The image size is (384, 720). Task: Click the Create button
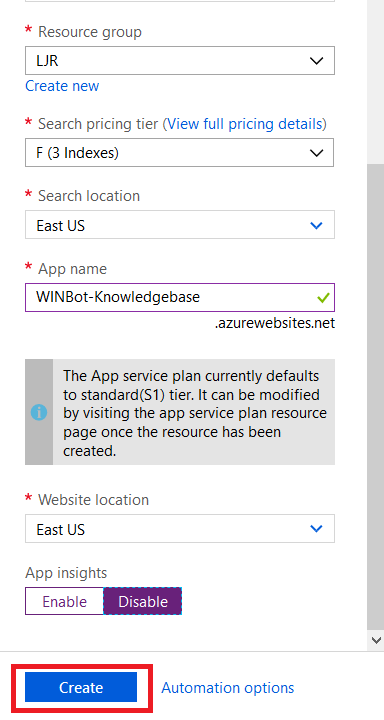pos(81,687)
